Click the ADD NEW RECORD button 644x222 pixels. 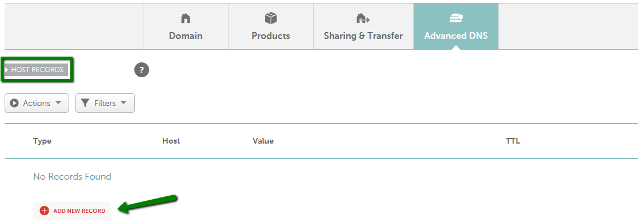pyautogui.click(x=72, y=211)
